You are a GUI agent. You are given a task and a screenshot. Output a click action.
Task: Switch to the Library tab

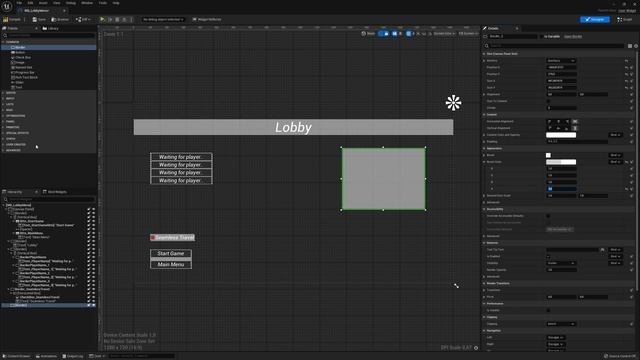(x=51, y=29)
